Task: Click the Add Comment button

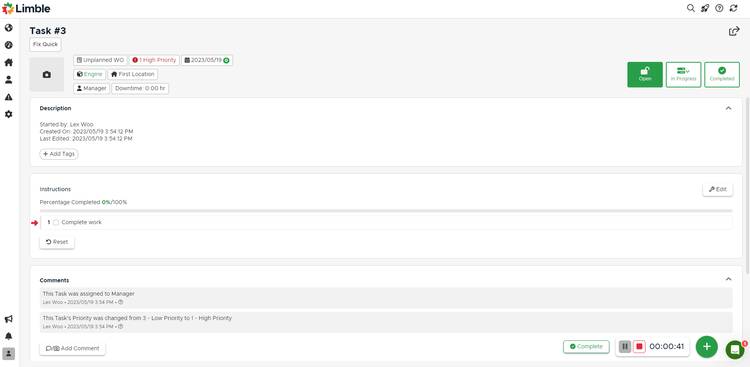Action: click(x=73, y=348)
